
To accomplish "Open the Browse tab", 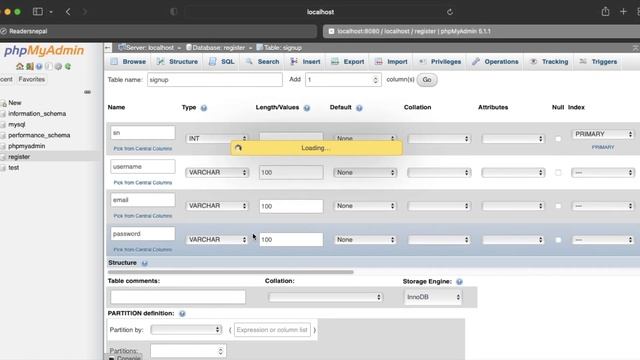I will [x=129, y=62].
